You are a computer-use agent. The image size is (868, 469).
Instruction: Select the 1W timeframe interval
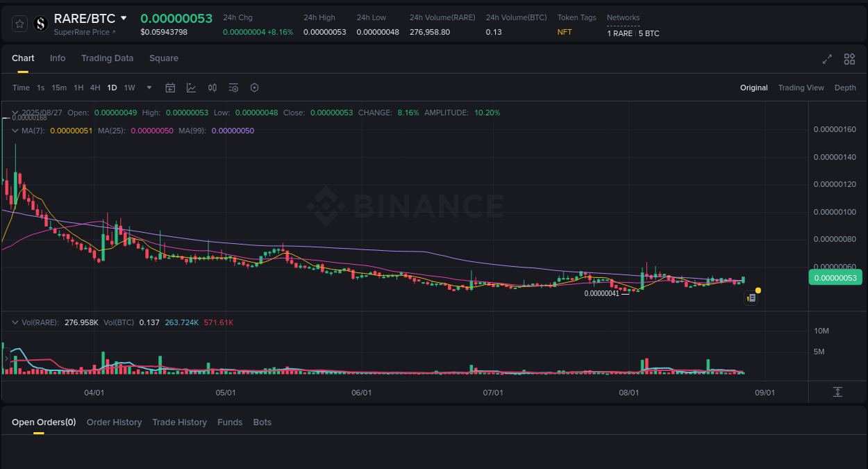(x=129, y=88)
